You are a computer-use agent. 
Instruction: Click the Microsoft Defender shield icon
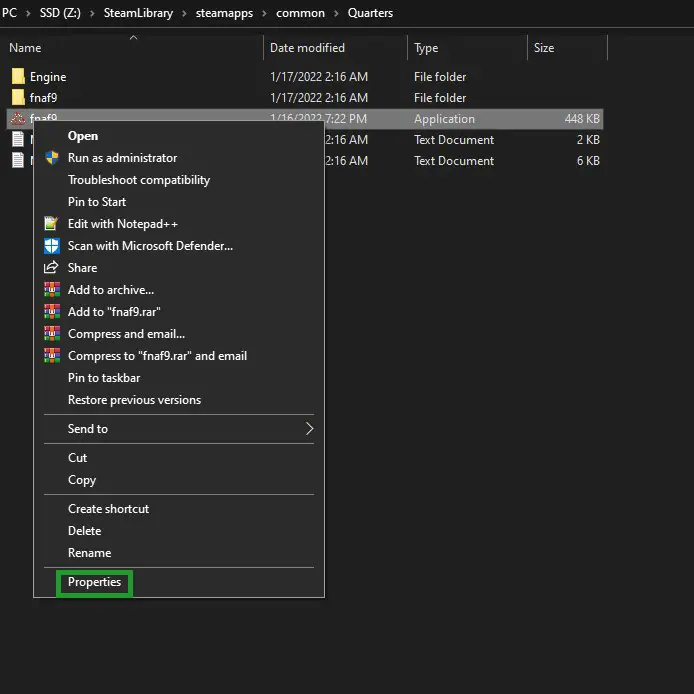(x=52, y=246)
